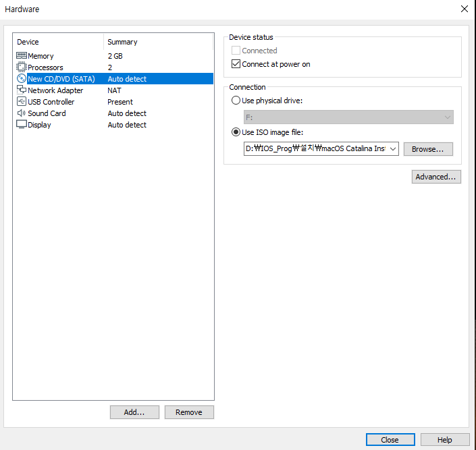Select the New CD/DVD (SATA) disc icon
476x450 pixels.
(x=21, y=79)
